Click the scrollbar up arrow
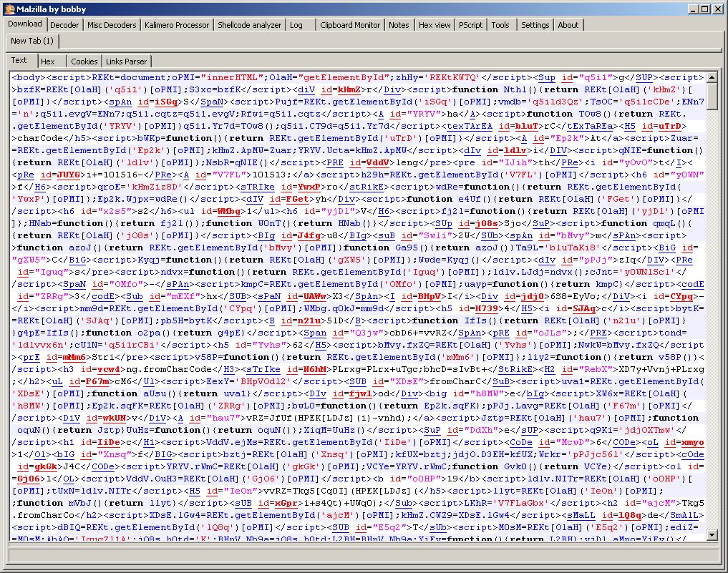The width and height of the screenshot is (728, 573). click(x=712, y=77)
